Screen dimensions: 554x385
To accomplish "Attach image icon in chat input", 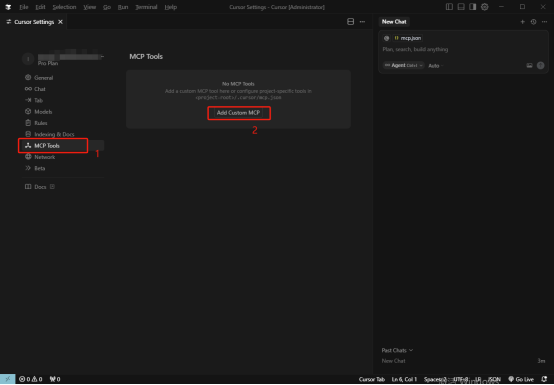I will tap(529, 66).
